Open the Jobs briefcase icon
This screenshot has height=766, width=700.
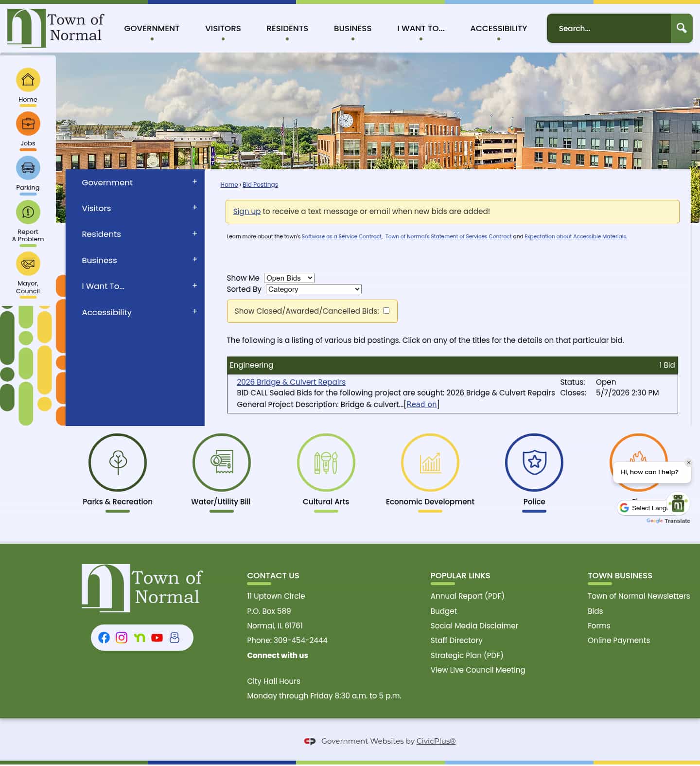pyautogui.click(x=28, y=124)
